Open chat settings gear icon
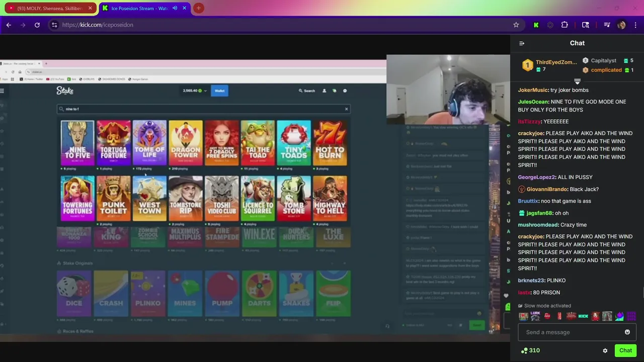The width and height of the screenshot is (644, 362). pos(605,350)
